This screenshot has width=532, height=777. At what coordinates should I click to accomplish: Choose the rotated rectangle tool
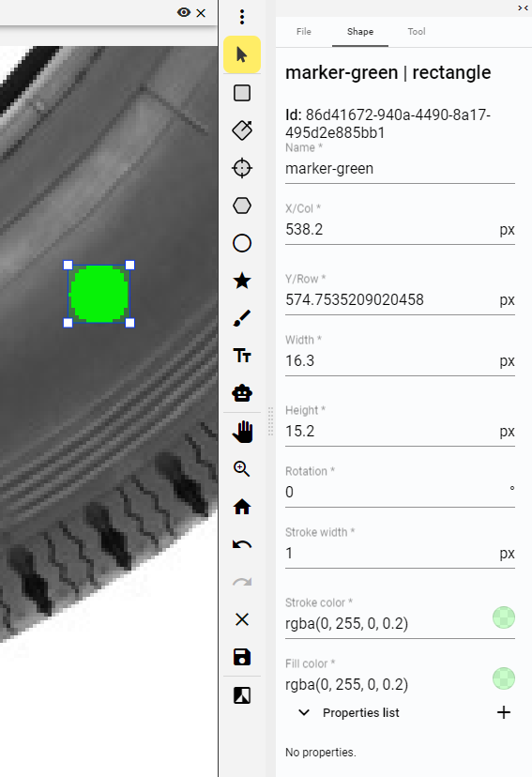[x=242, y=130]
